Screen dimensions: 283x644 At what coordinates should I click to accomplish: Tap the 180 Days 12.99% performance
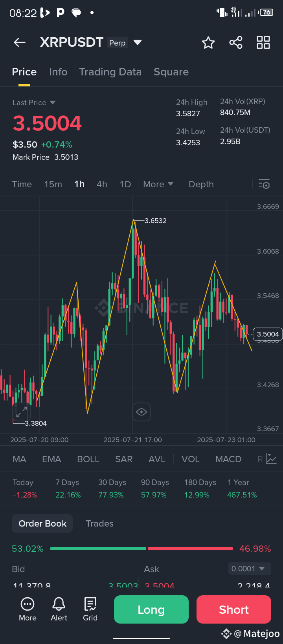pyautogui.click(x=200, y=488)
